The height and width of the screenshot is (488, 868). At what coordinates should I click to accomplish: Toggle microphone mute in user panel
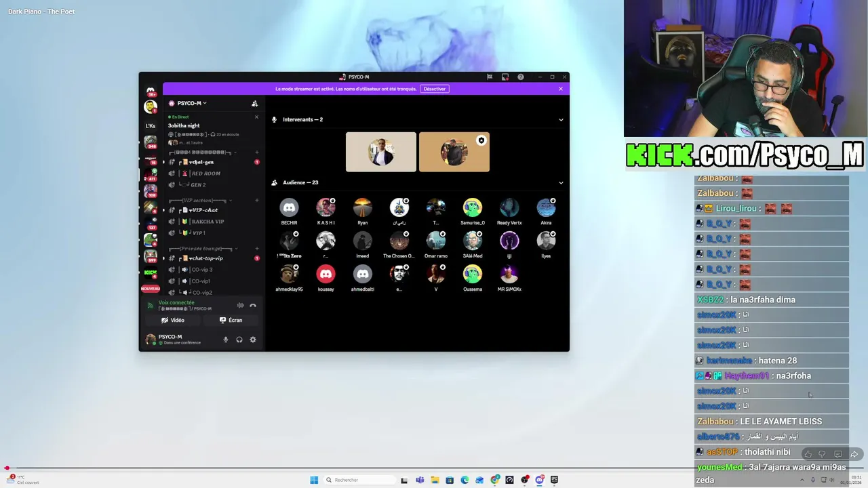pyautogui.click(x=226, y=340)
